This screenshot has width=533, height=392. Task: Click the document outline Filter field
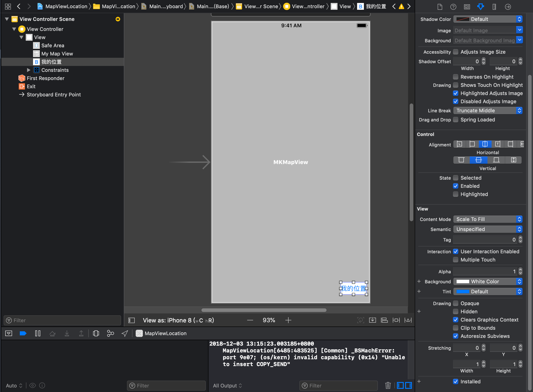[x=62, y=320]
